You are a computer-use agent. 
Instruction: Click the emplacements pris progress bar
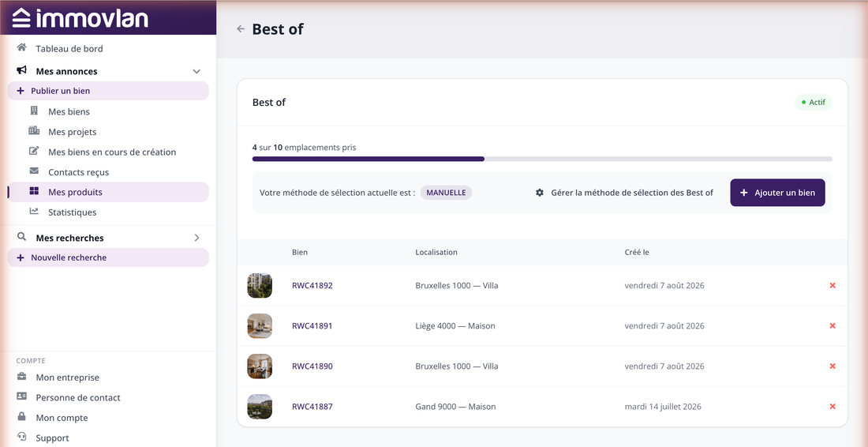[543, 159]
